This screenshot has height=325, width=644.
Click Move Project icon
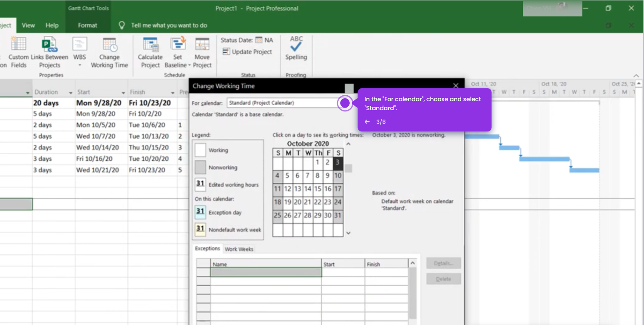tap(202, 45)
